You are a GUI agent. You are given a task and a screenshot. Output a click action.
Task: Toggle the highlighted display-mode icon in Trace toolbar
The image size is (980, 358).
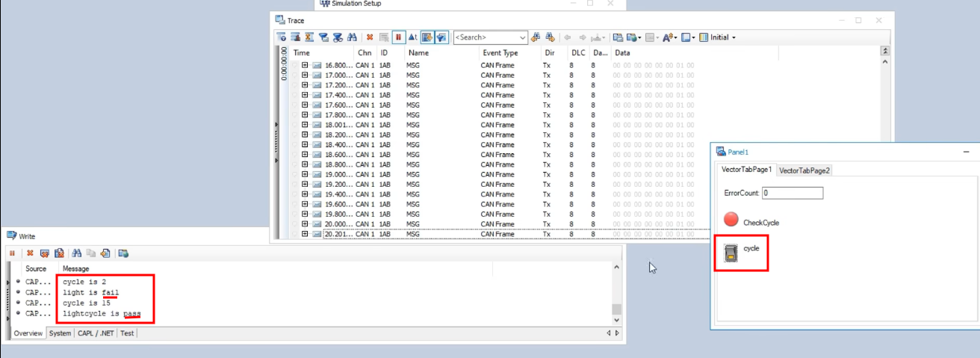tap(427, 37)
